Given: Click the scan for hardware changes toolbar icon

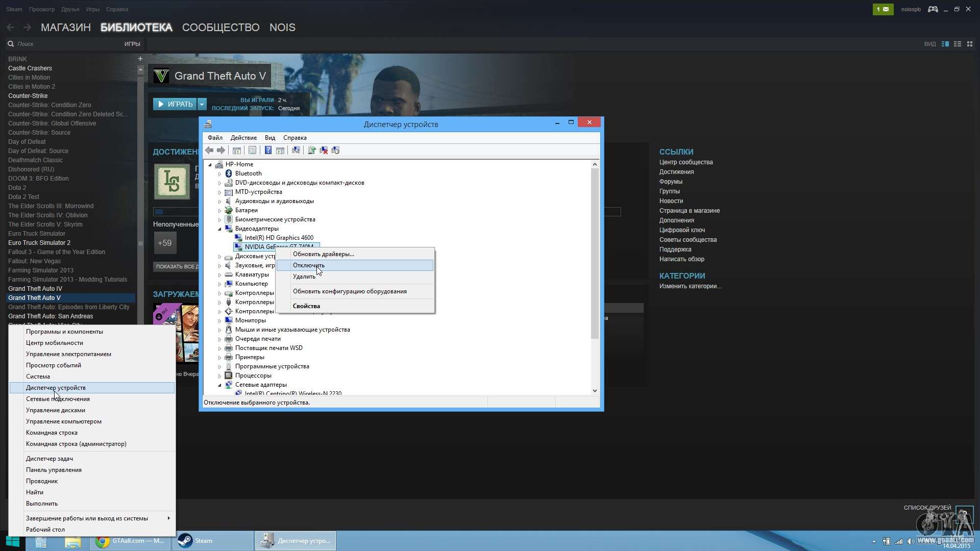Looking at the screenshot, I should pyautogui.click(x=296, y=151).
